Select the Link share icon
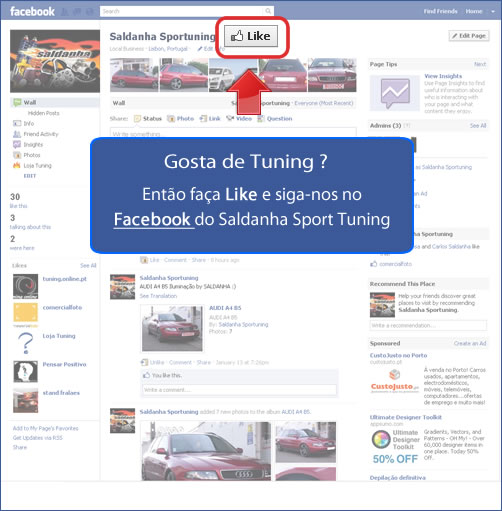Screen dimensions: 502x511 point(203,119)
